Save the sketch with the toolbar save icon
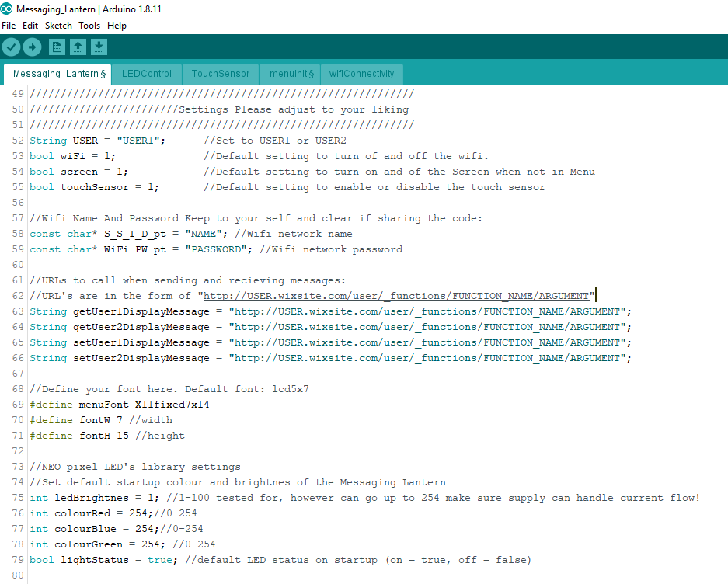Screen dimensions: 728x584 pyautogui.click(x=99, y=47)
